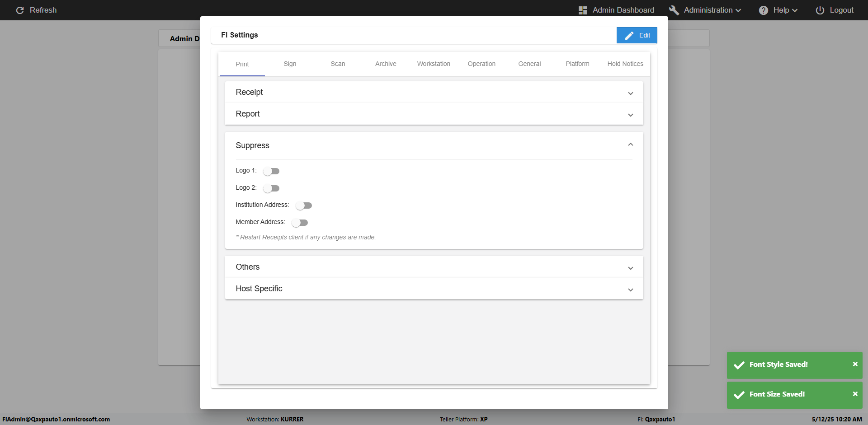The width and height of the screenshot is (868, 425).
Task: Collapse the Suppress section chevron
Action: [630, 145]
